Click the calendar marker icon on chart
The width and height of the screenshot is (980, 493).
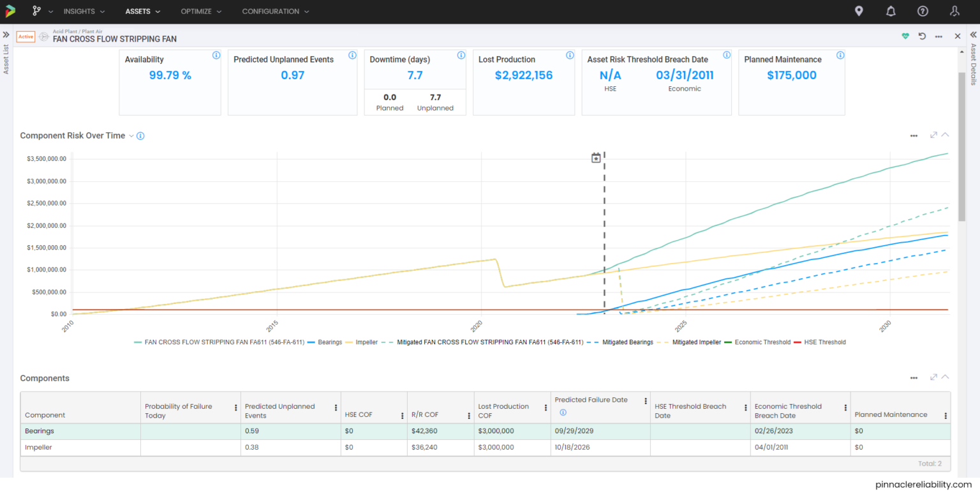click(x=596, y=158)
